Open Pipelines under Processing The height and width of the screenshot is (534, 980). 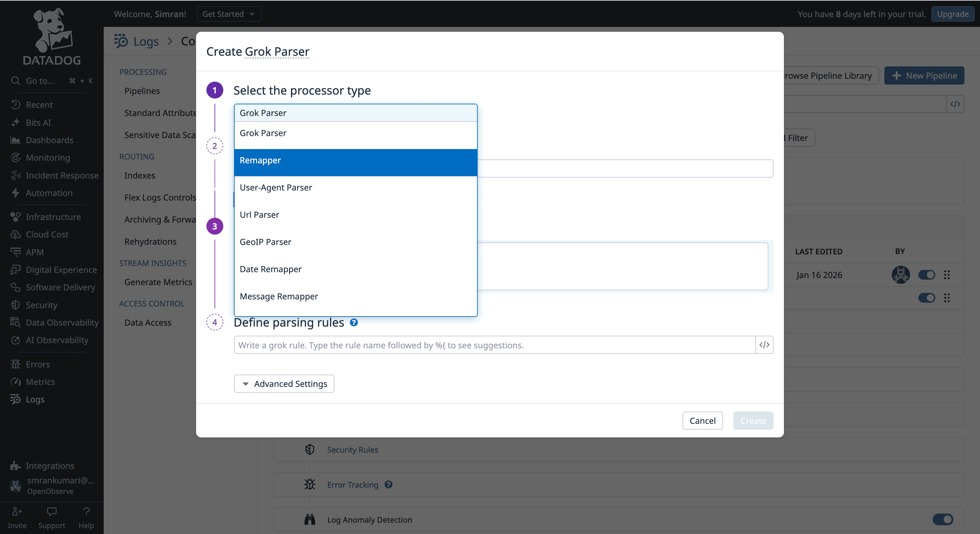click(x=142, y=90)
